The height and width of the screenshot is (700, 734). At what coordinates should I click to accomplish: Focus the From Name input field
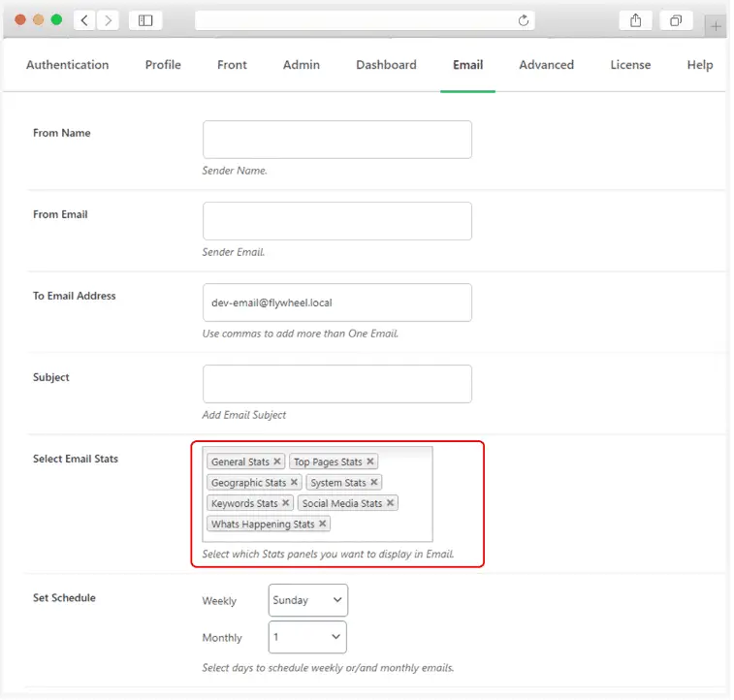coord(337,140)
